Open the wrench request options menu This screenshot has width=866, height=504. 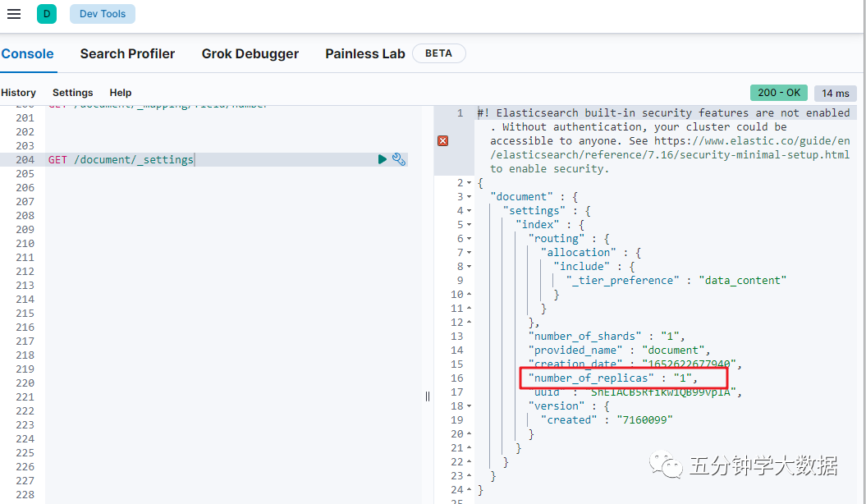(399, 159)
